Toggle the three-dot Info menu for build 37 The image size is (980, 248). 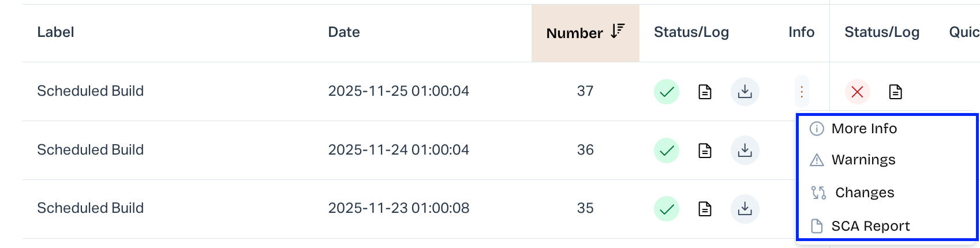tap(802, 92)
